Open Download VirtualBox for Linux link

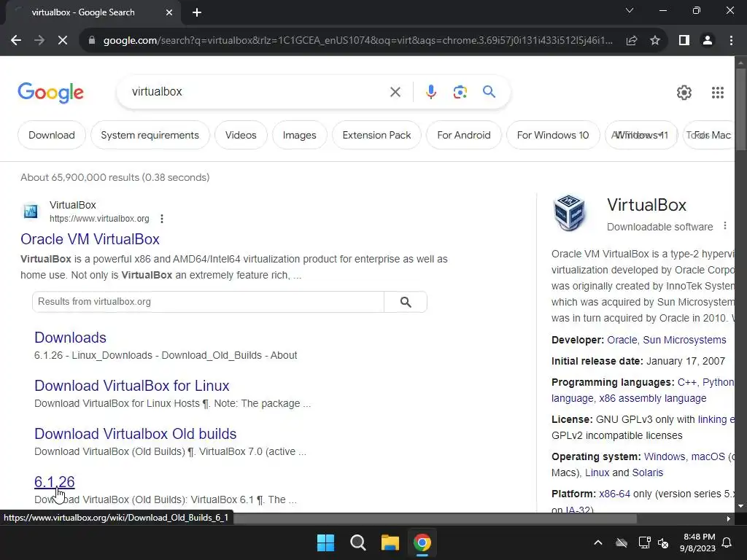point(131,386)
